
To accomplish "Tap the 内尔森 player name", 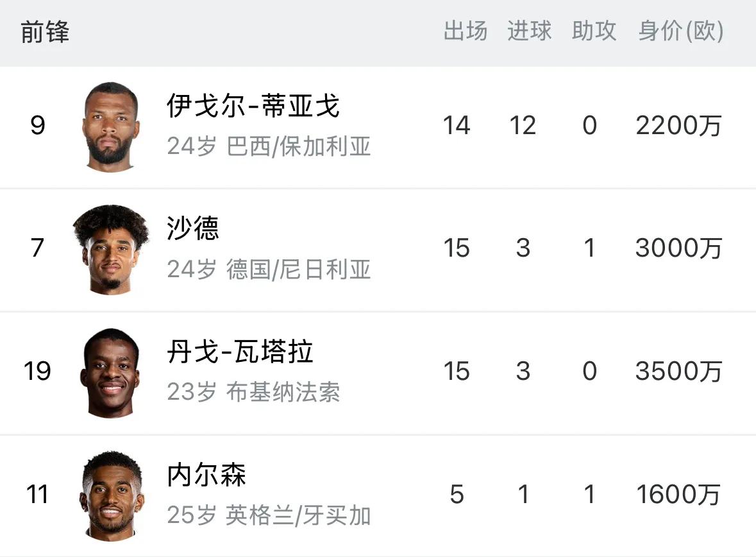I will point(206,476).
